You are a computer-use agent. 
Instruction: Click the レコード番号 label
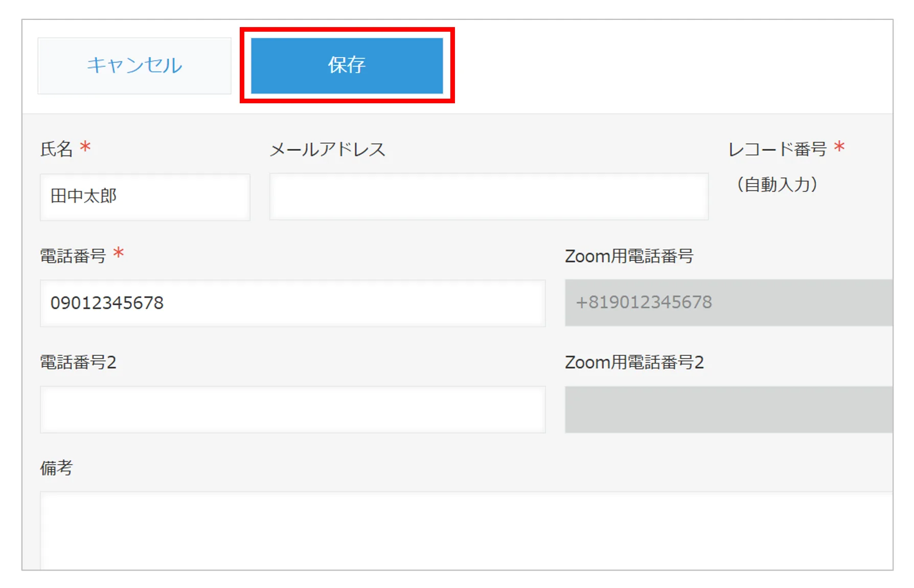pos(777,149)
